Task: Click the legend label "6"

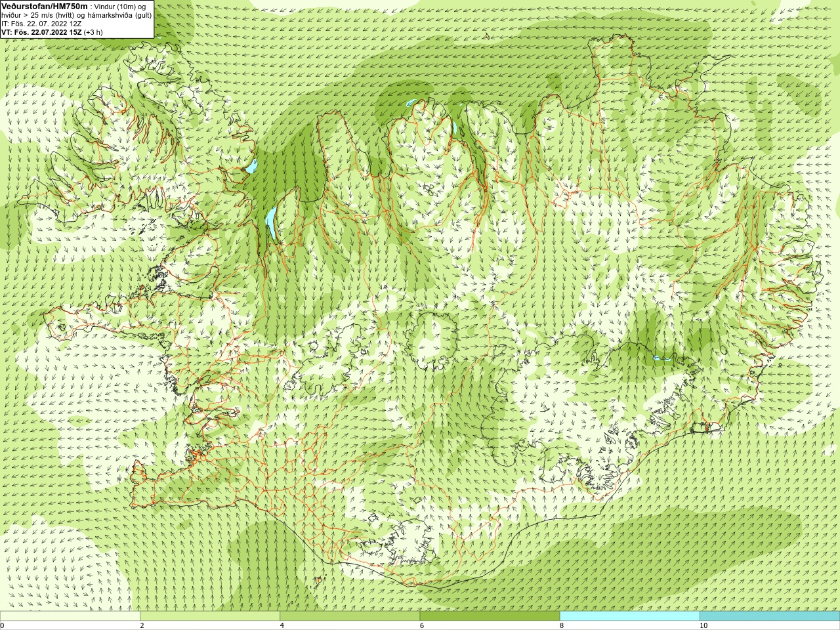Action: tap(422, 625)
